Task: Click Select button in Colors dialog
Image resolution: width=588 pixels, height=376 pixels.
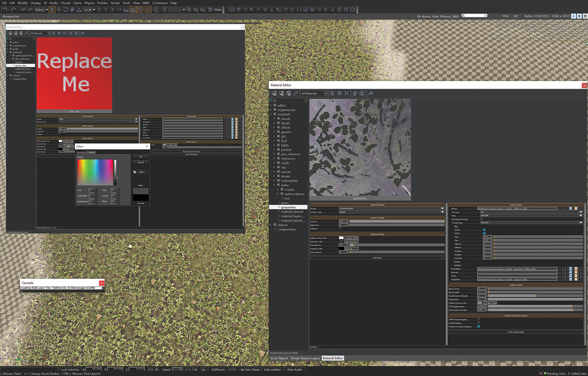Action: pyautogui.click(x=141, y=172)
